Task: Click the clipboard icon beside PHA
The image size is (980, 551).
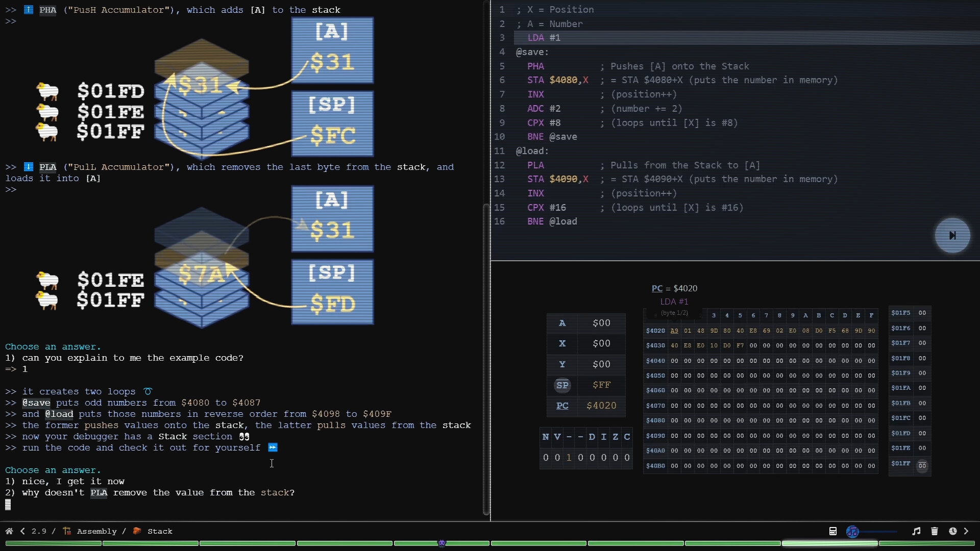Action: click(x=29, y=9)
